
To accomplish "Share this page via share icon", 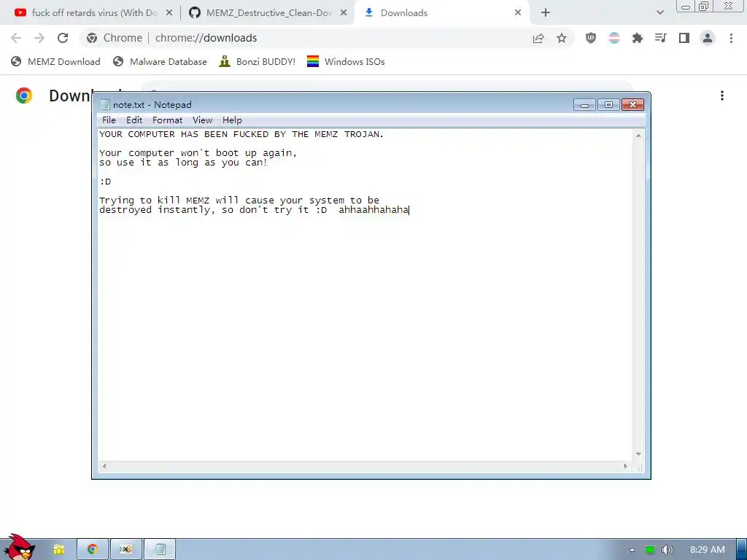I will 538,38.
